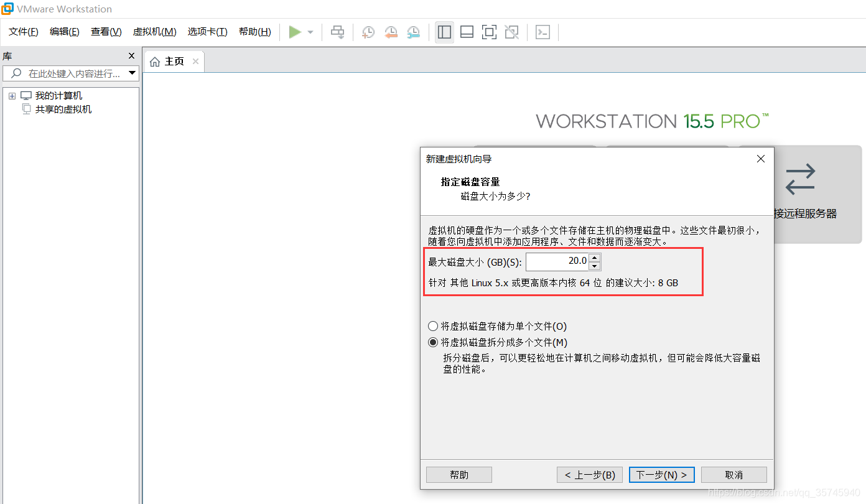The width and height of the screenshot is (866, 504).
Task: Click the connect remote server arrows icon
Action: point(800,179)
